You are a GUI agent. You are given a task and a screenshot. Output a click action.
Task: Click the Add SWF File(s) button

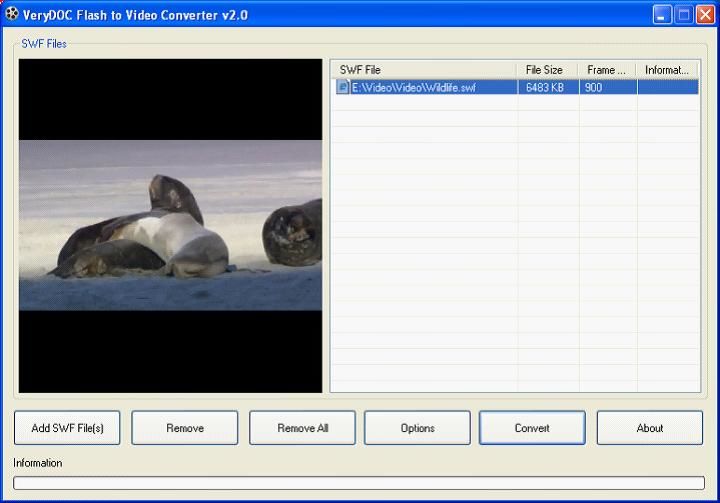click(67, 428)
